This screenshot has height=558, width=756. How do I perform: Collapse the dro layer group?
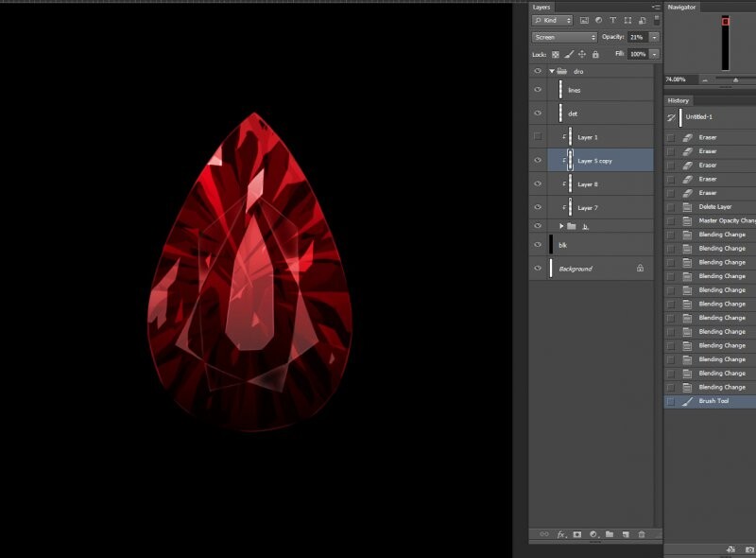tap(551, 71)
